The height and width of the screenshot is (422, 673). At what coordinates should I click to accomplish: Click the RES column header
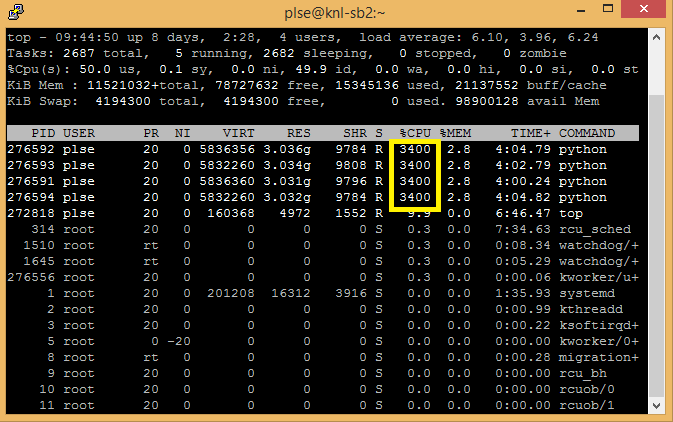click(x=299, y=134)
